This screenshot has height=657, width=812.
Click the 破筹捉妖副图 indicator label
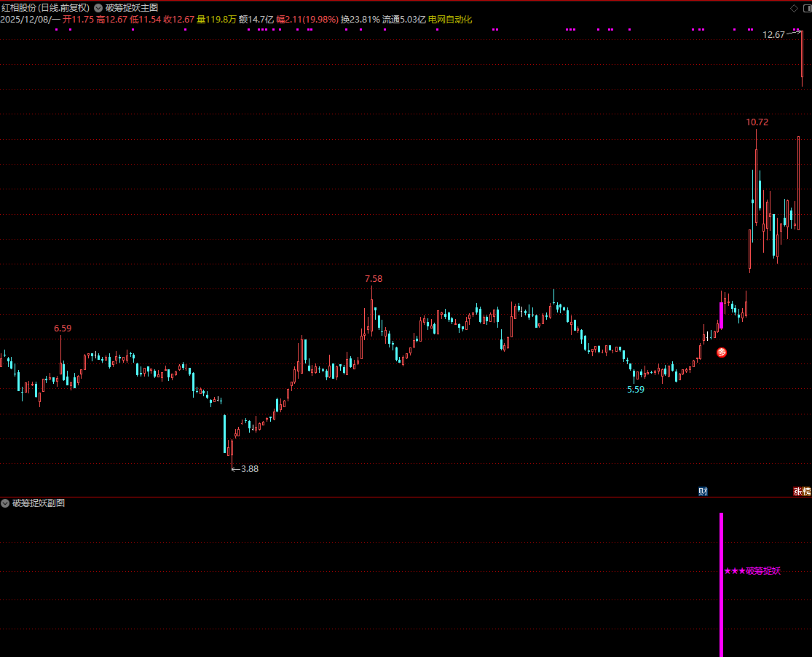click(x=39, y=503)
